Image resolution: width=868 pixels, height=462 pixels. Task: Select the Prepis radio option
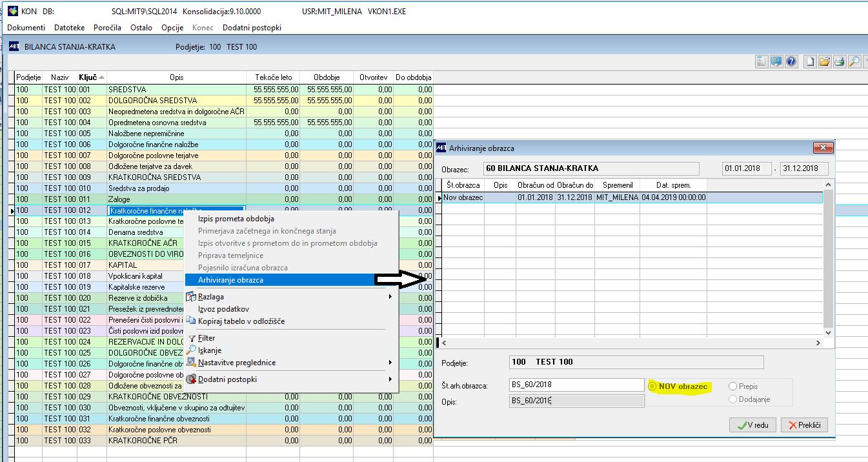point(732,387)
